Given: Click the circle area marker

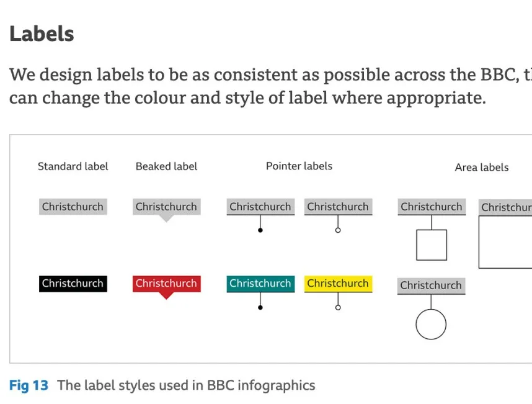Looking at the screenshot, I should (x=431, y=324).
